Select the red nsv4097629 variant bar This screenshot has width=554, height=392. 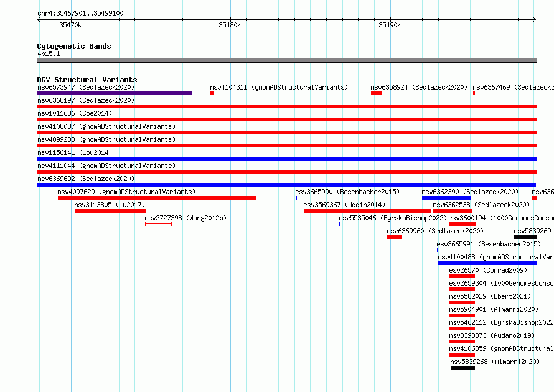click(157, 198)
